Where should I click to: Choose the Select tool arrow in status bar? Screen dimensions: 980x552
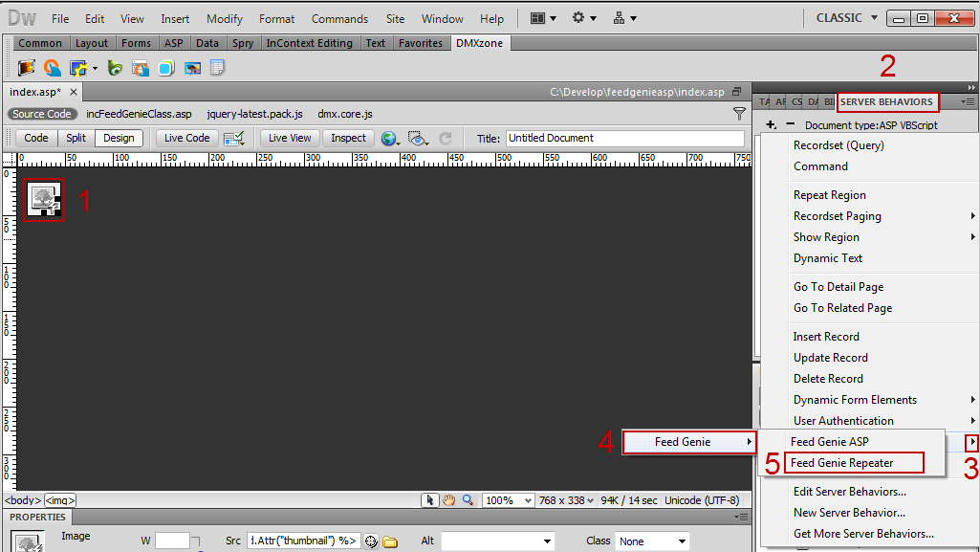pyautogui.click(x=430, y=500)
